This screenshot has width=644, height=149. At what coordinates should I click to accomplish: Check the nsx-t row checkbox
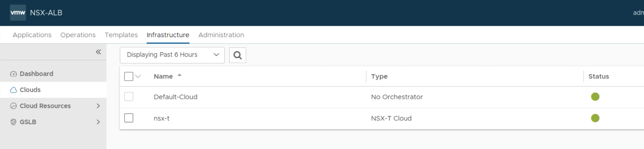129,118
